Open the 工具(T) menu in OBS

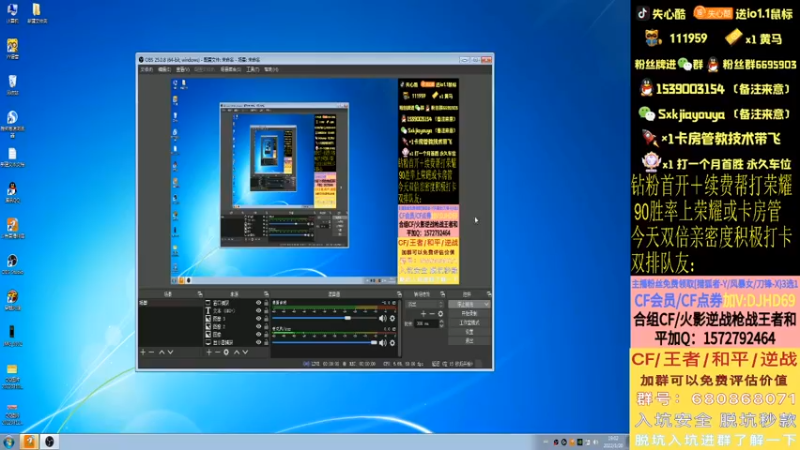coord(253,69)
